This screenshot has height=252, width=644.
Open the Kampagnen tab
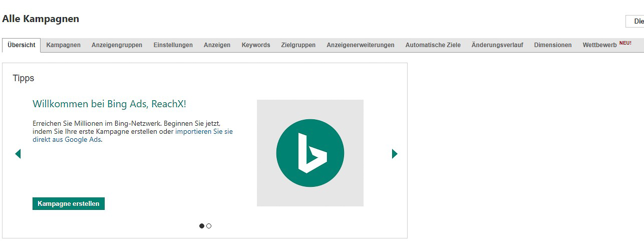coord(64,45)
